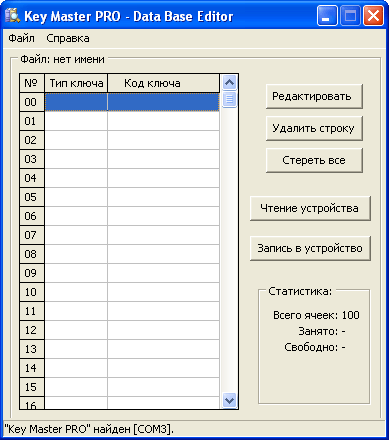Close the Data Base Editor window
This screenshot has width=389, height=440.
click(x=373, y=16)
